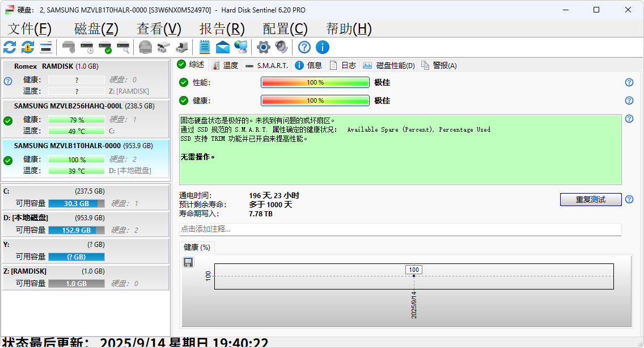The image size is (644, 348).
Task: Click the refresh disk status icon
Action: [10, 47]
